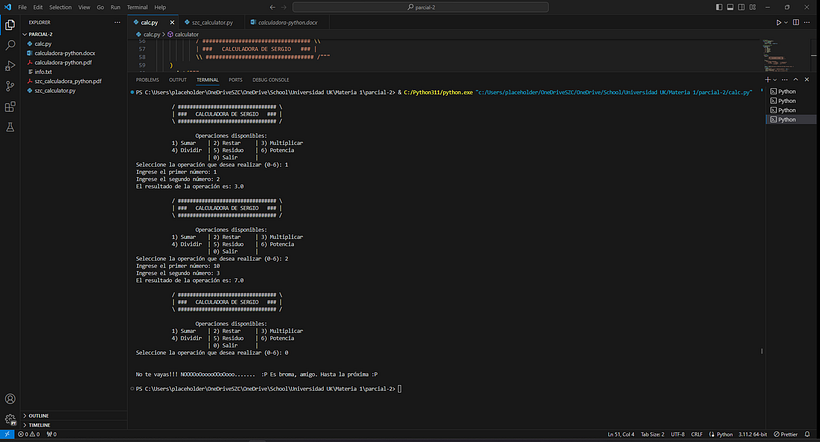Screen dimensions: 820x442
Task: Toggle bottom panel visibility
Action: point(730,7)
